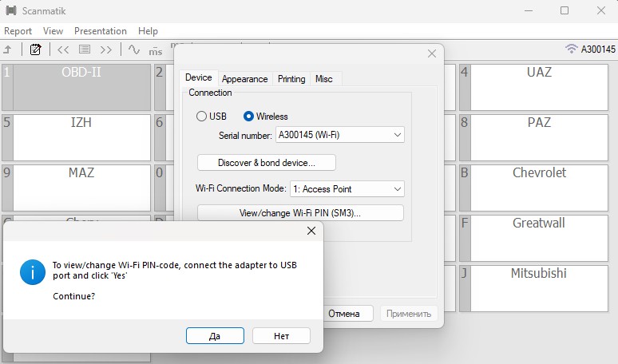Click the ms timing toolbar icon

pos(156,50)
